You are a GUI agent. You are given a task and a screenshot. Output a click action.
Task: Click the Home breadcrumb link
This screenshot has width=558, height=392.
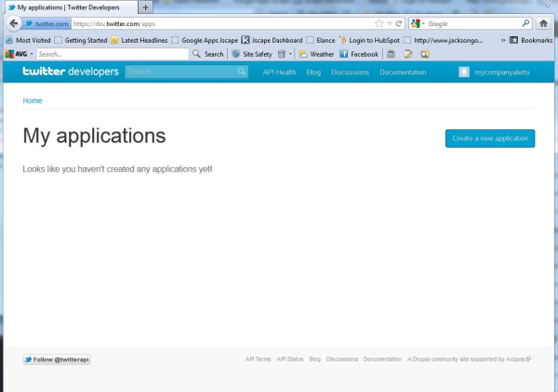coord(33,100)
